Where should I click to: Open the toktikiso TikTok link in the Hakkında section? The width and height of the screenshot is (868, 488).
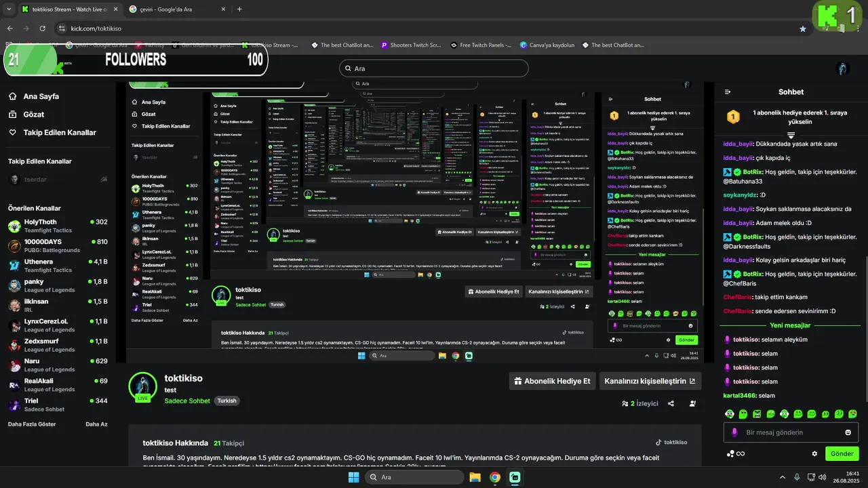[671, 443]
